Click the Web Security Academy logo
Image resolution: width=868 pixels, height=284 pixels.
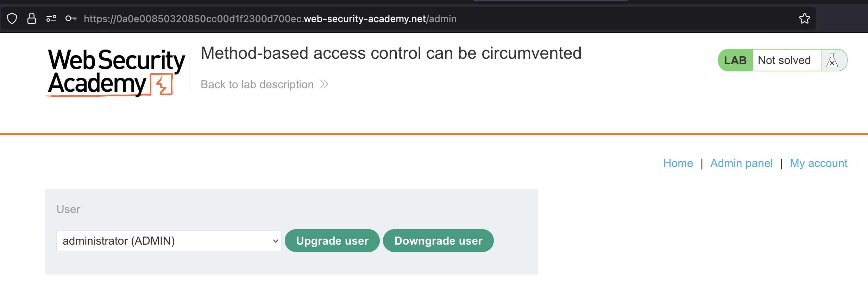click(x=116, y=72)
